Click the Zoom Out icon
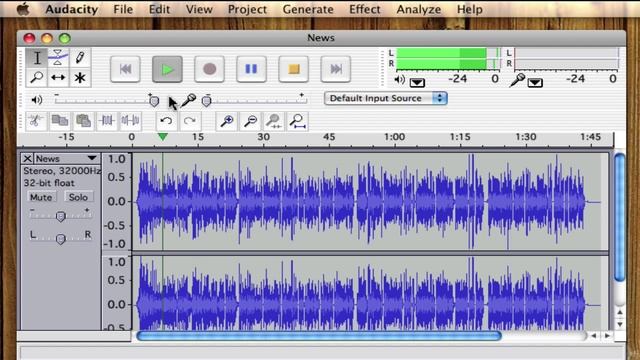This screenshot has width=640, height=360. 250,121
